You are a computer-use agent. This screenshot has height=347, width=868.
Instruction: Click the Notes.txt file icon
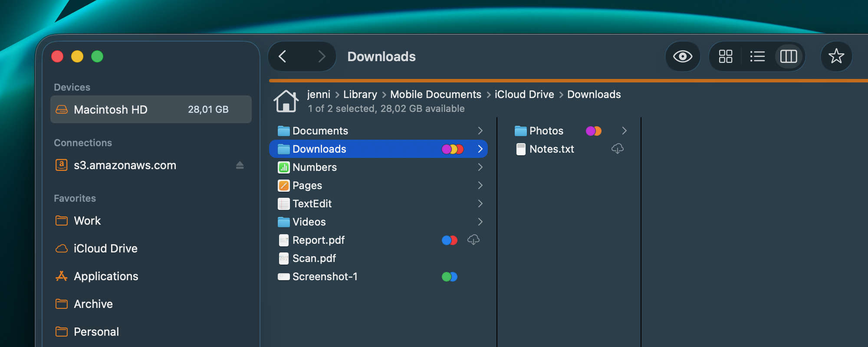[x=521, y=149]
